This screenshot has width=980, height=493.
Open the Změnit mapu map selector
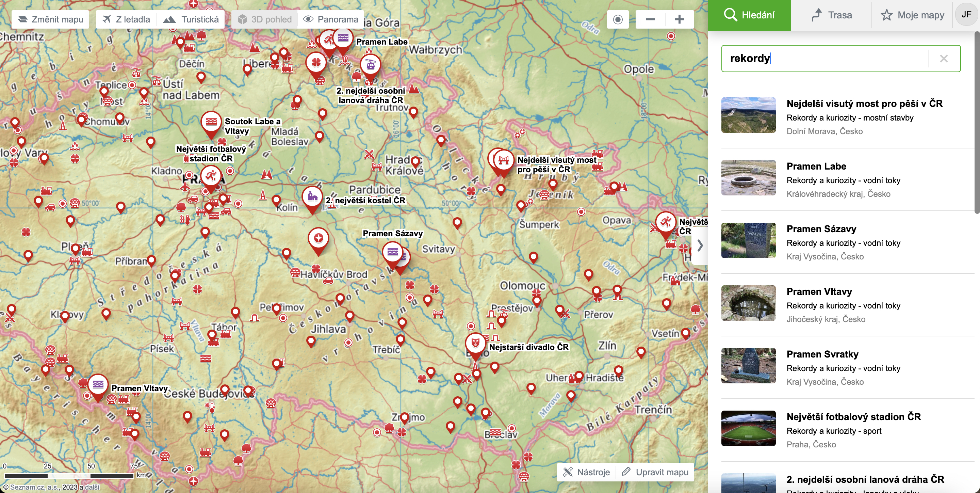click(51, 19)
